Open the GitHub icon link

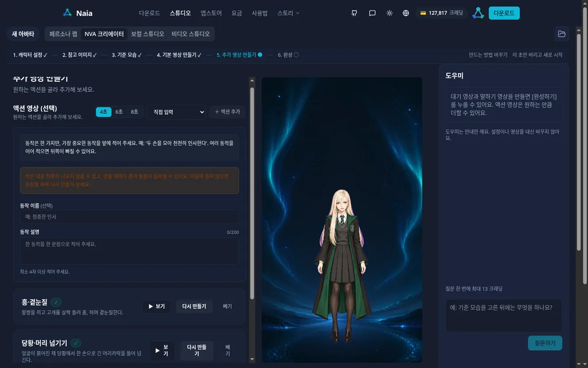(x=354, y=13)
